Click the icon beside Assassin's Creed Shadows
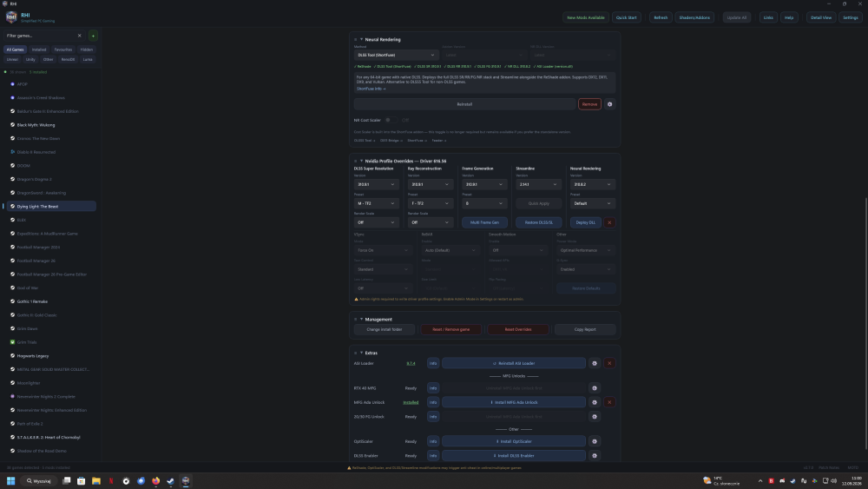 13,98
